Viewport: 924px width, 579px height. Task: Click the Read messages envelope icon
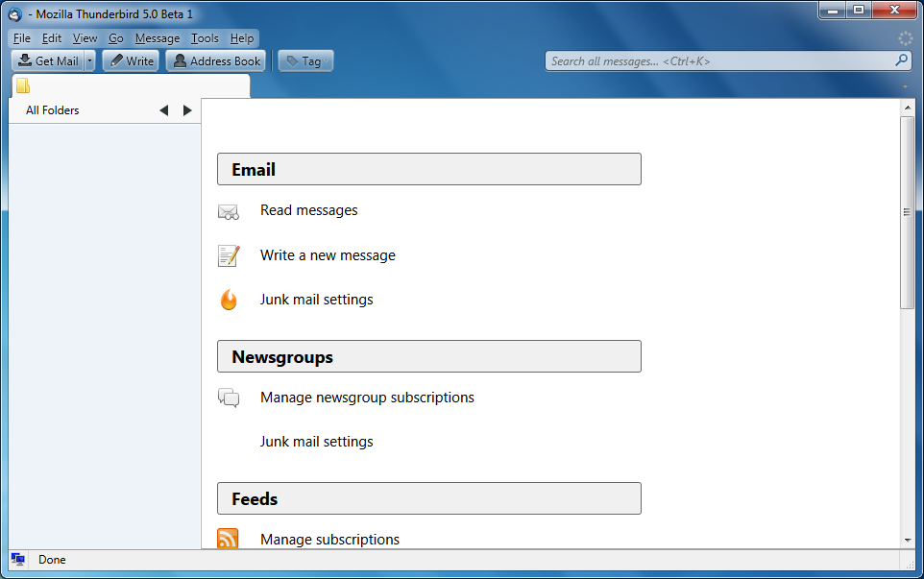(x=228, y=211)
